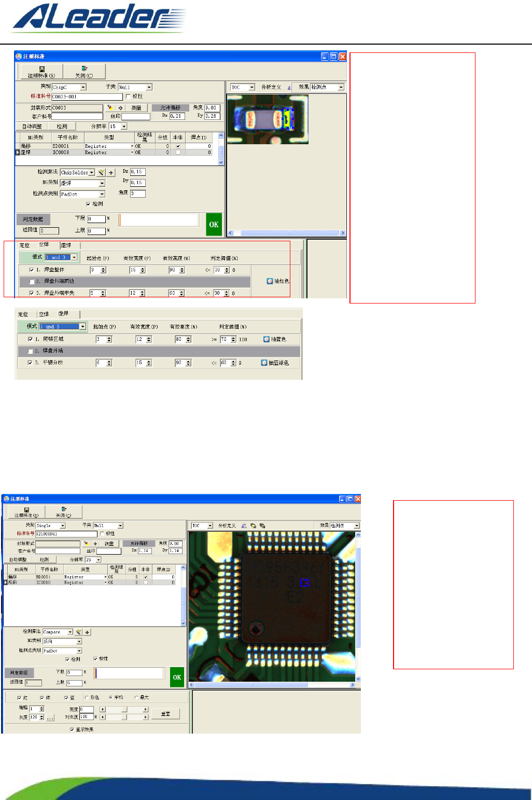Toggle 显示效果 checkbox

click(x=72, y=729)
